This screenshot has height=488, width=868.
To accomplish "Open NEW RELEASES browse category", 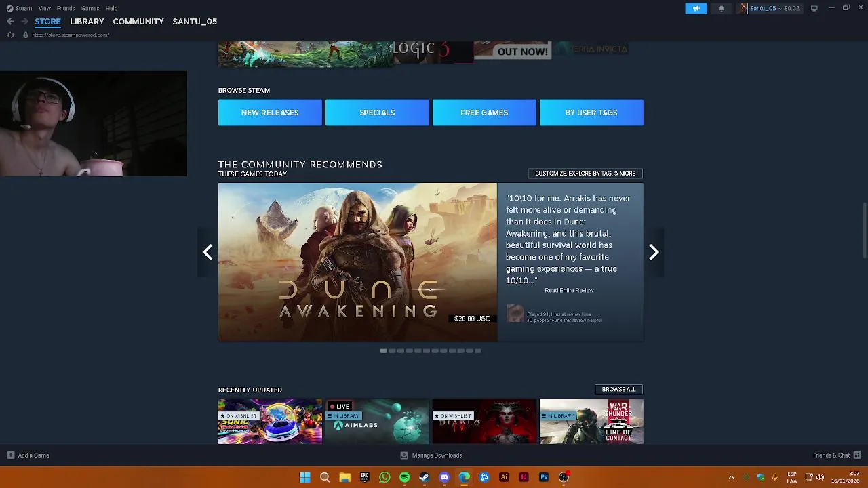I will 270,113.
